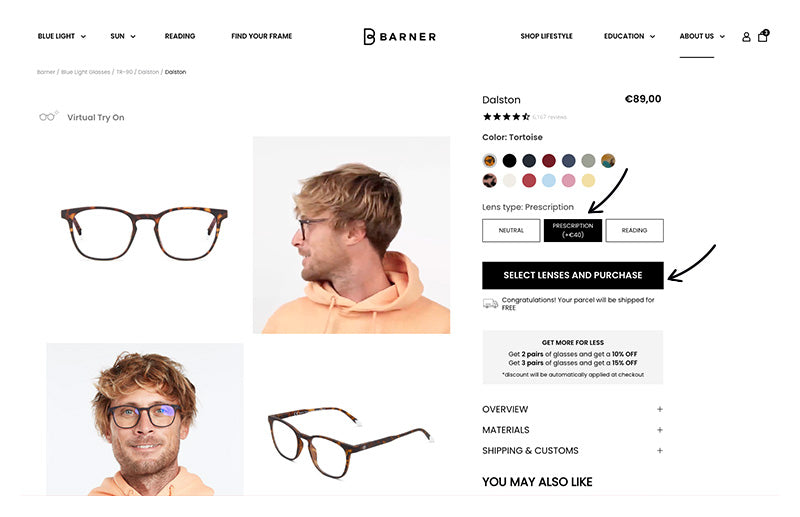The width and height of the screenshot is (800, 517).
Task: Select the Neutral lens type option
Action: pyautogui.click(x=511, y=231)
